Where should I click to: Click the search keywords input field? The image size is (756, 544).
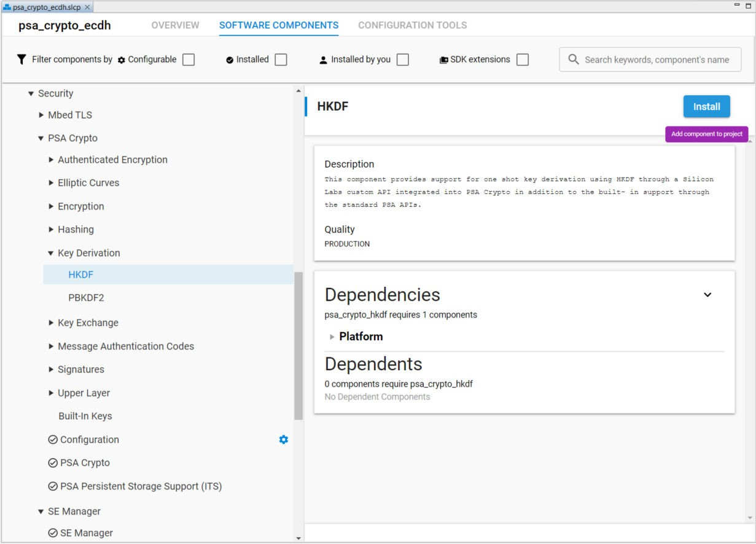coord(651,59)
